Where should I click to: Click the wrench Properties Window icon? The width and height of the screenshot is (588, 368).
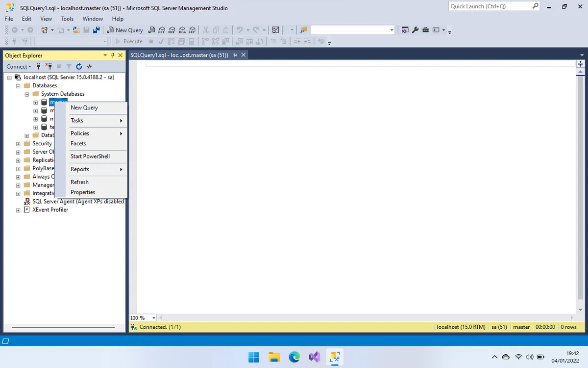tap(416, 30)
